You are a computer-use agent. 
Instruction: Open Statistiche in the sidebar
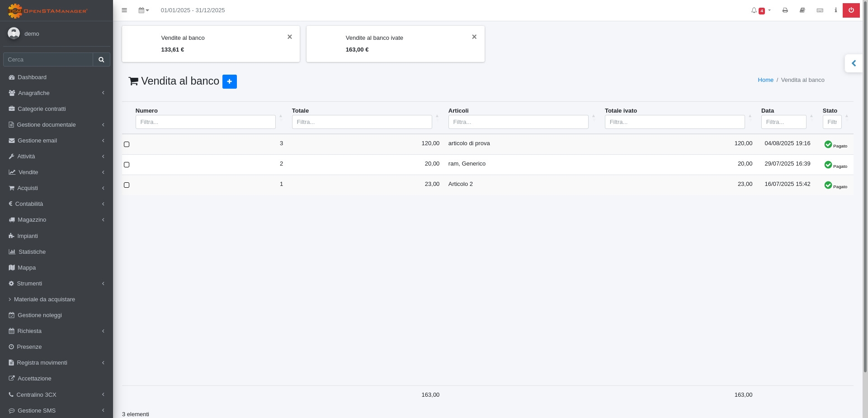coord(32,252)
